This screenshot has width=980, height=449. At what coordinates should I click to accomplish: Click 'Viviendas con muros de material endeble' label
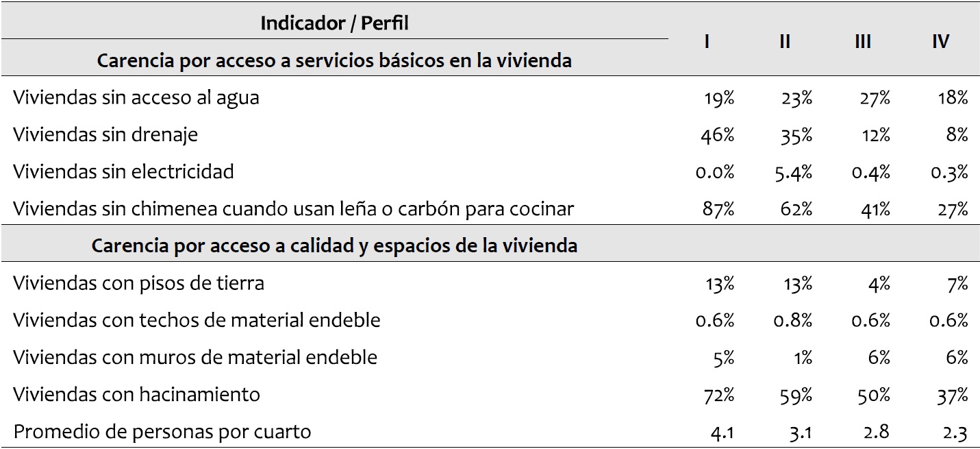[x=195, y=357]
